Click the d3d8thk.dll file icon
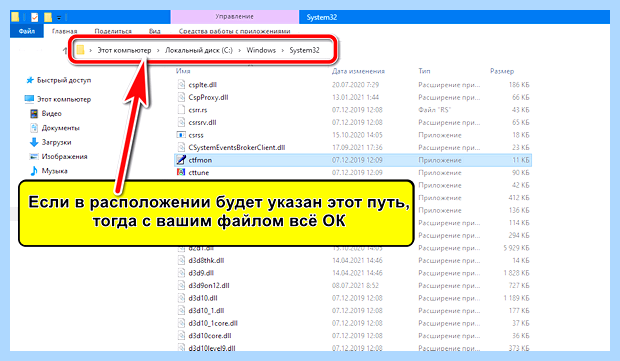Image resolution: width=620 pixels, height=361 pixels. [x=181, y=260]
